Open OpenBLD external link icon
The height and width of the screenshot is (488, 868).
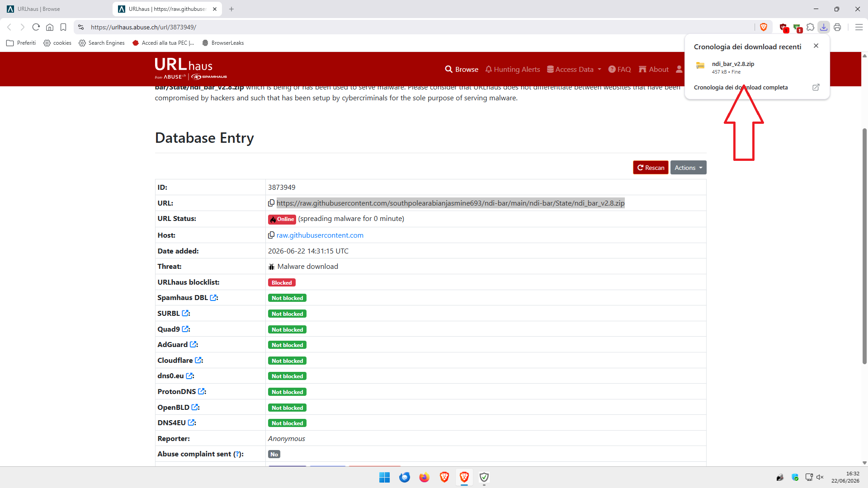(x=195, y=407)
